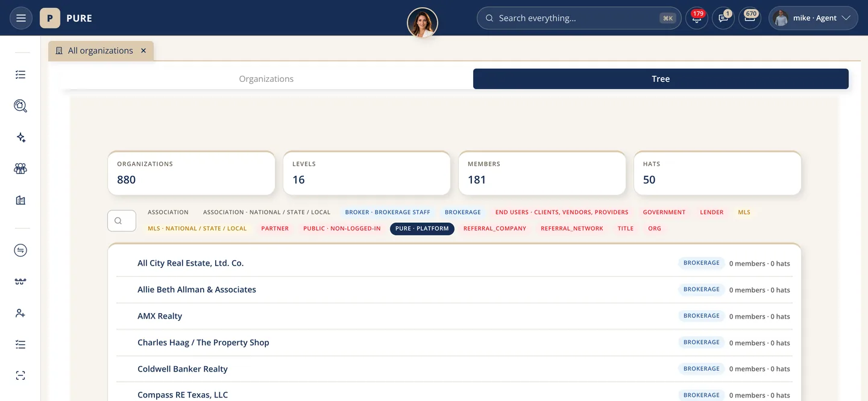Focus the Search everything field
The width and height of the screenshot is (868, 401).
tap(579, 18)
